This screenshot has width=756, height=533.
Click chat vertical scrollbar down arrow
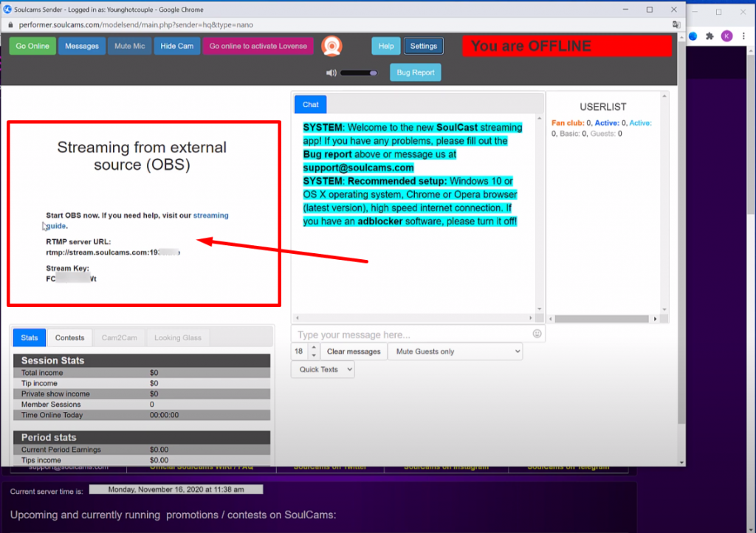pyautogui.click(x=540, y=309)
